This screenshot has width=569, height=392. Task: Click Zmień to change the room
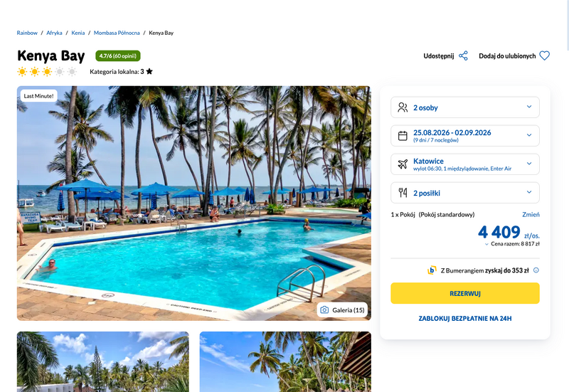pyautogui.click(x=531, y=215)
